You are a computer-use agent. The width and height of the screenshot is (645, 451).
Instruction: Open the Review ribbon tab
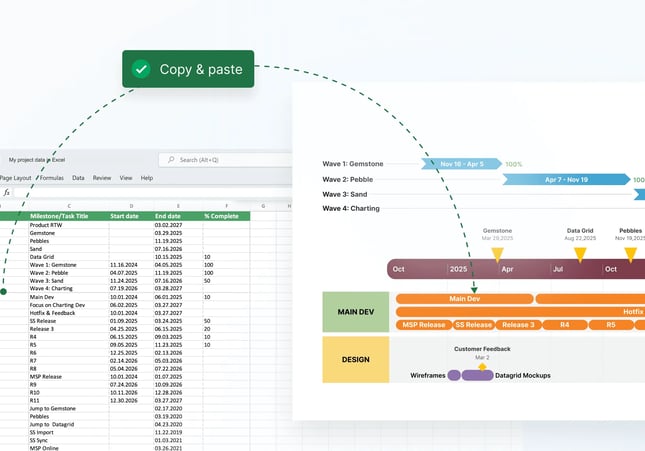point(102,178)
